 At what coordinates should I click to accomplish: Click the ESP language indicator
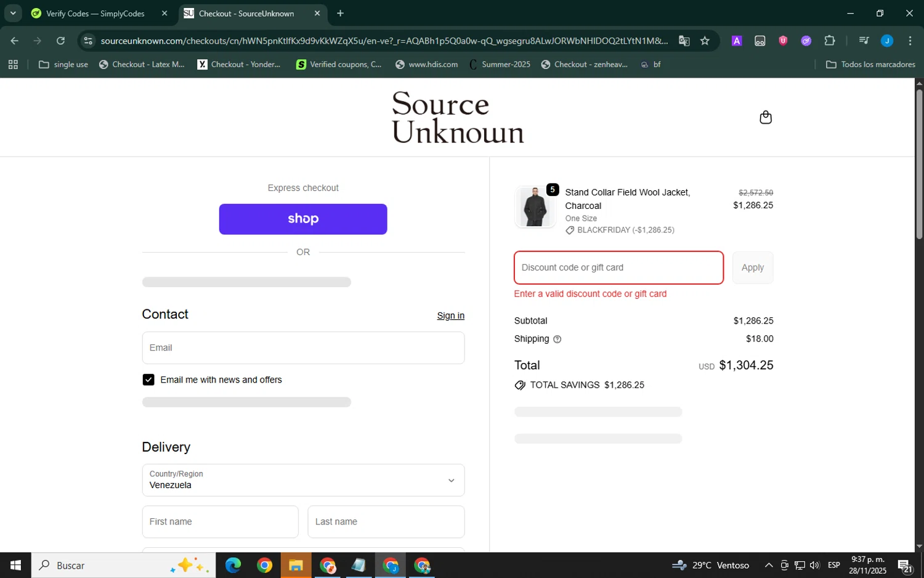pos(833,565)
